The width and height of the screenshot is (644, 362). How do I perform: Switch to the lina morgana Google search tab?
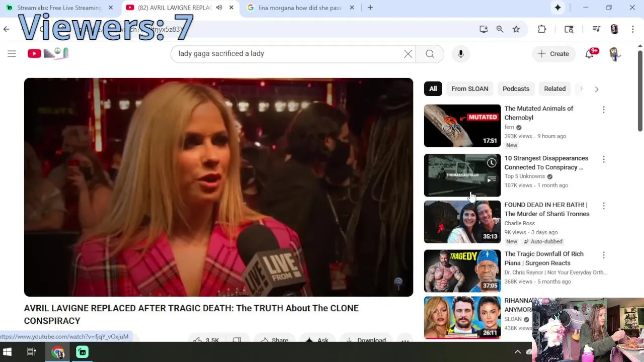click(x=300, y=8)
